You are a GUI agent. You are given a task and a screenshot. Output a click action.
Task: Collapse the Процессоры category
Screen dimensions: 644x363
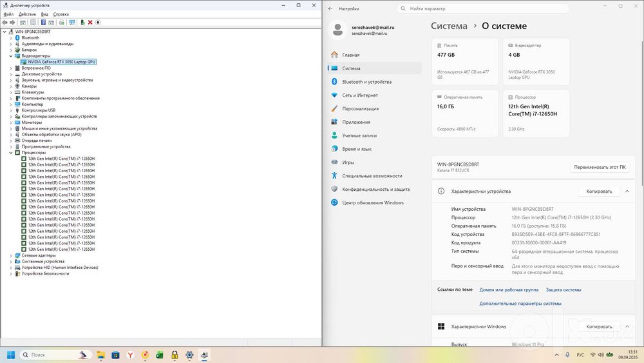click(x=11, y=153)
